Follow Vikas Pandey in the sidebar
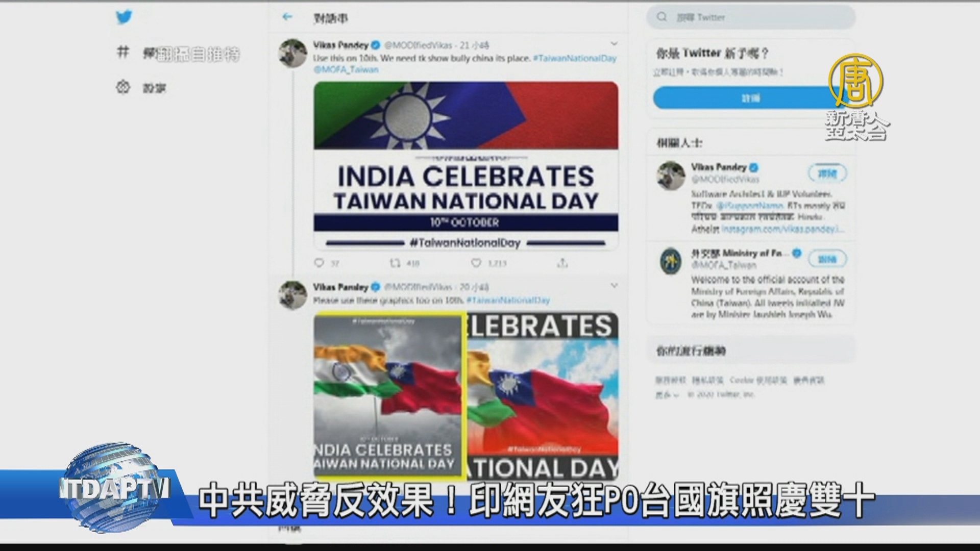Viewport: 980px width, 551px height. point(827,173)
